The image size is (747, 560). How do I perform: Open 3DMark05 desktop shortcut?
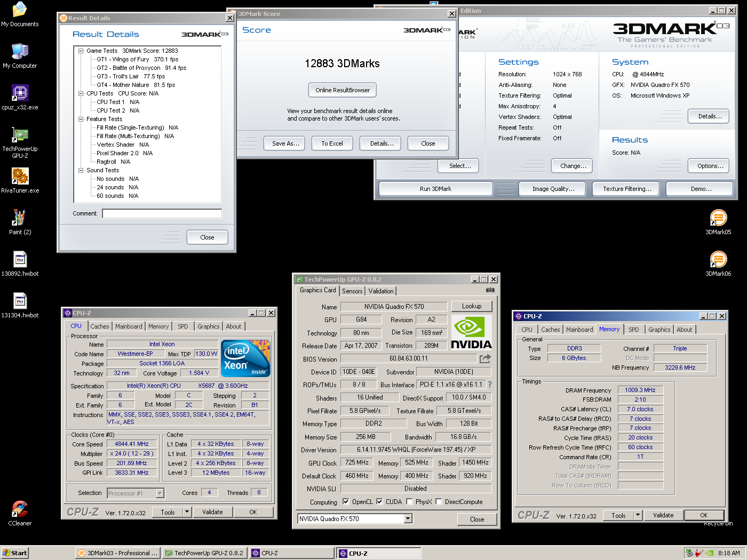pyautogui.click(x=718, y=222)
